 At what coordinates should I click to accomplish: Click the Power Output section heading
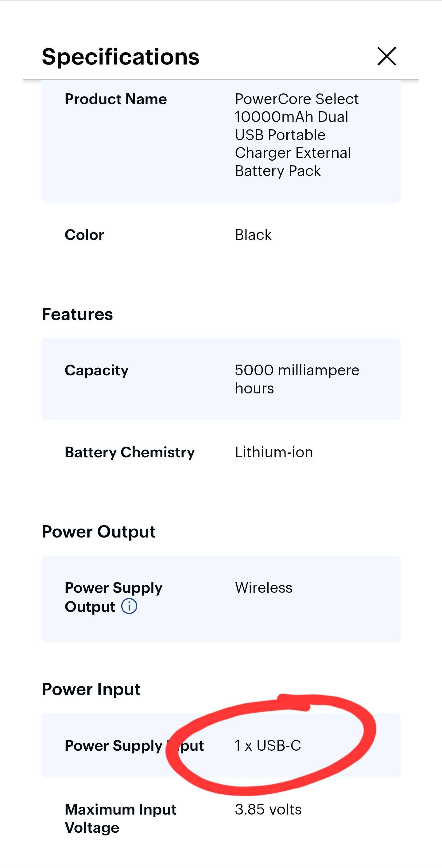click(x=98, y=532)
